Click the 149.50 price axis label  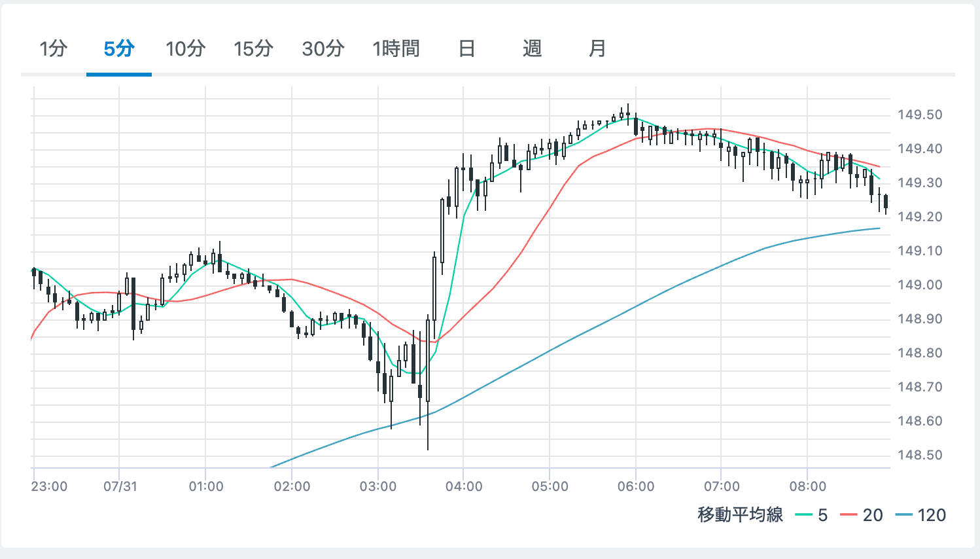pyautogui.click(x=920, y=115)
